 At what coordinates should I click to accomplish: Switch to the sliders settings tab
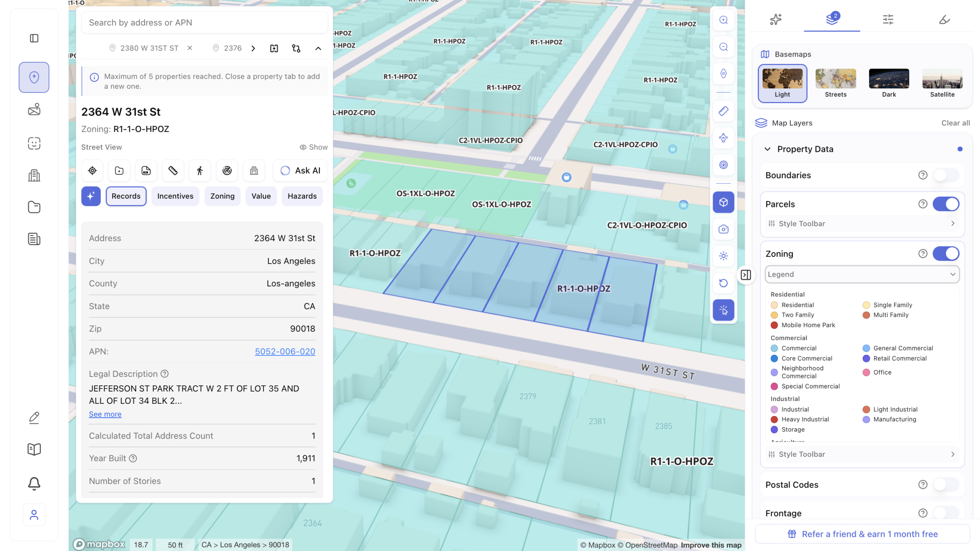pyautogui.click(x=888, y=19)
